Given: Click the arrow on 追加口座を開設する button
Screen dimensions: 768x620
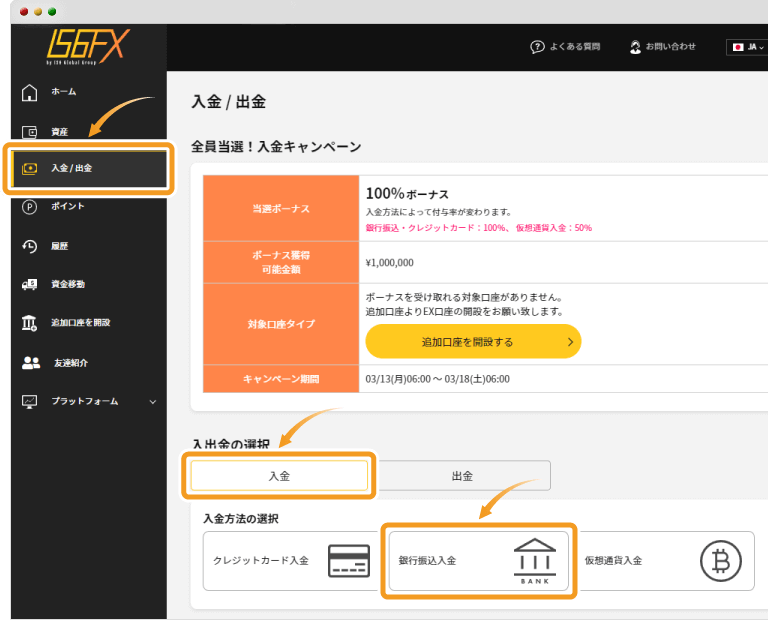Looking at the screenshot, I should tap(570, 342).
